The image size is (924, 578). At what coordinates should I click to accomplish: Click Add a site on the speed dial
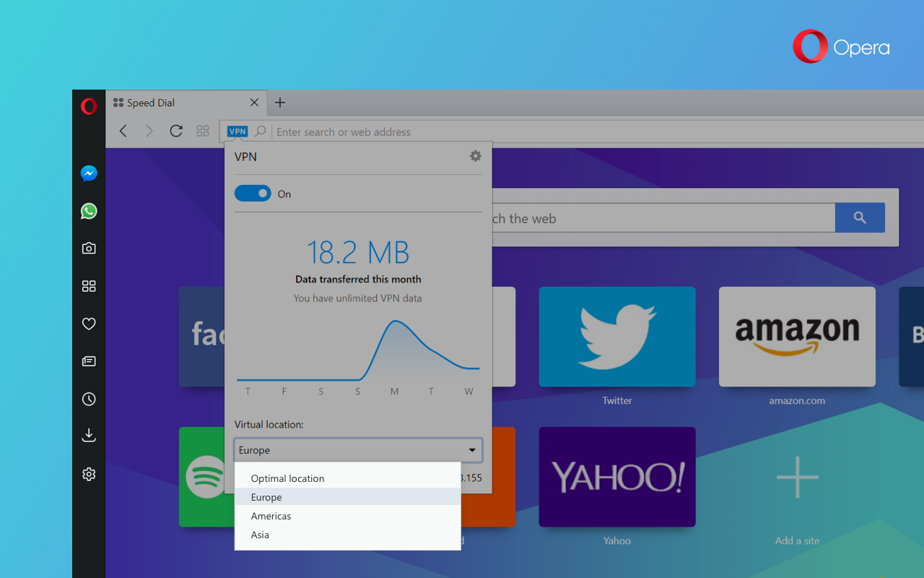(x=797, y=477)
